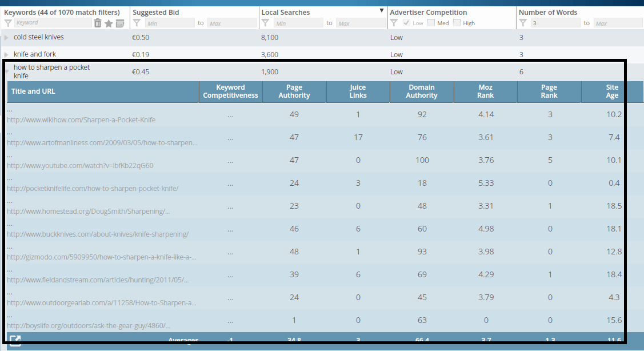This screenshot has height=351, width=644.
Task: Click the list icon next to the star
Action: point(119,23)
